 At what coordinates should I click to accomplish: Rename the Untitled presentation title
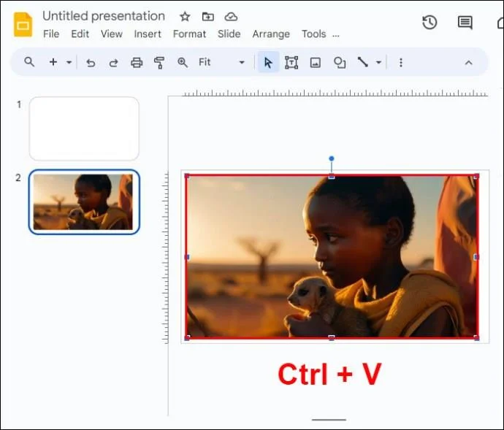(104, 16)
